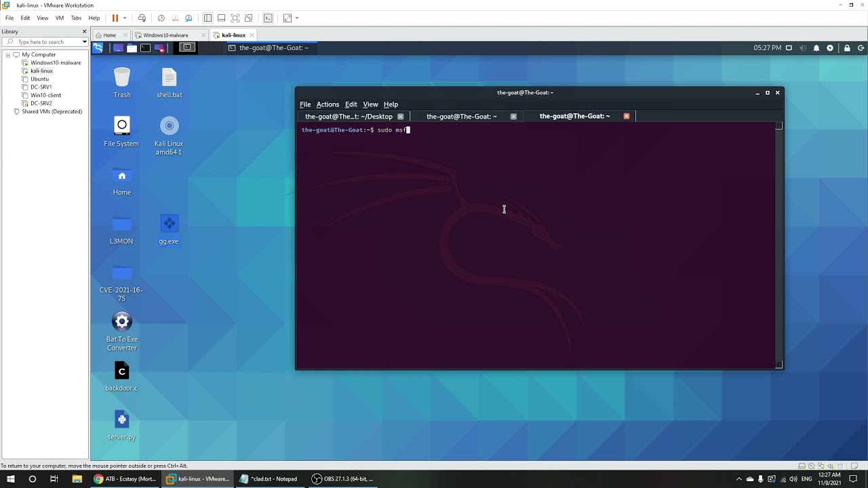This screenshot has width=868, height=488.
Task: Click Send Ctrl+Alt+Del toolbar icon
Action: click(142, 18)
